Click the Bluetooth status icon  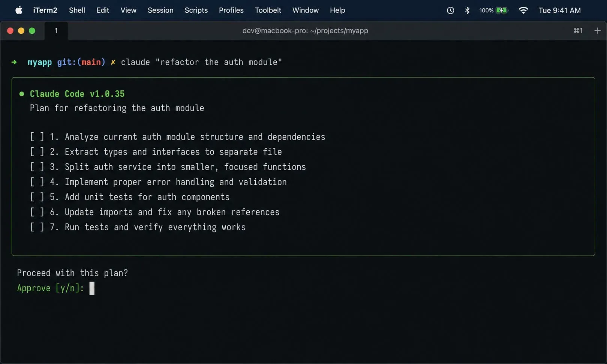pos(467,10)
